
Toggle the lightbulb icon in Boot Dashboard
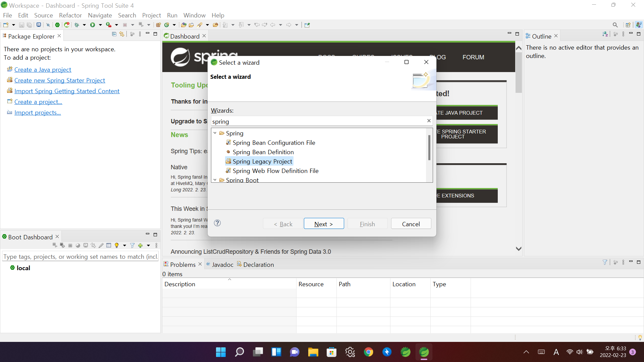tap(117, 246)
